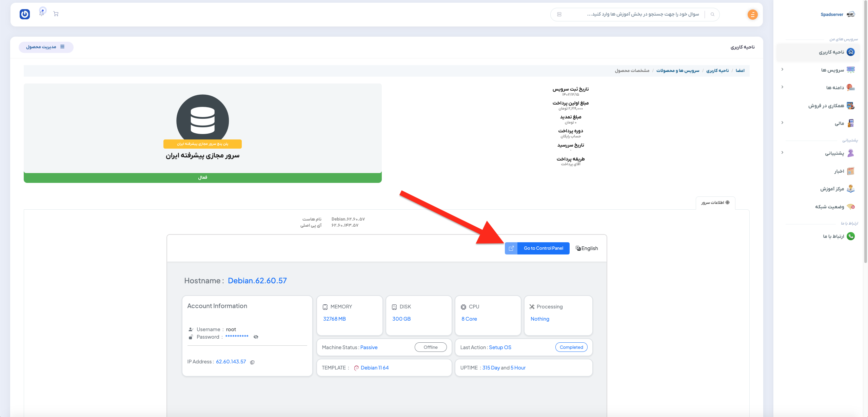Screen dimensions: 868x417
Task: Click the 8 Core CPU value
Action: point(469,319)
